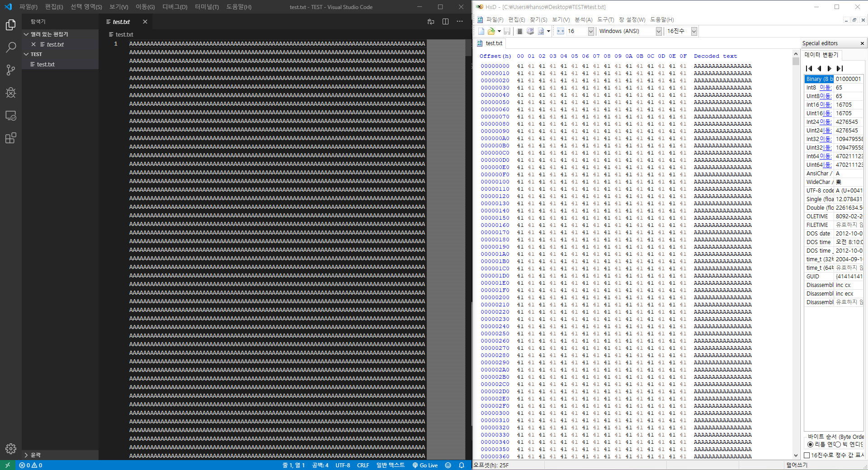Open the disk image dropdown arrow in HxD
The width and height of the screenshot is (868, 470).
[x=548, y=31]
